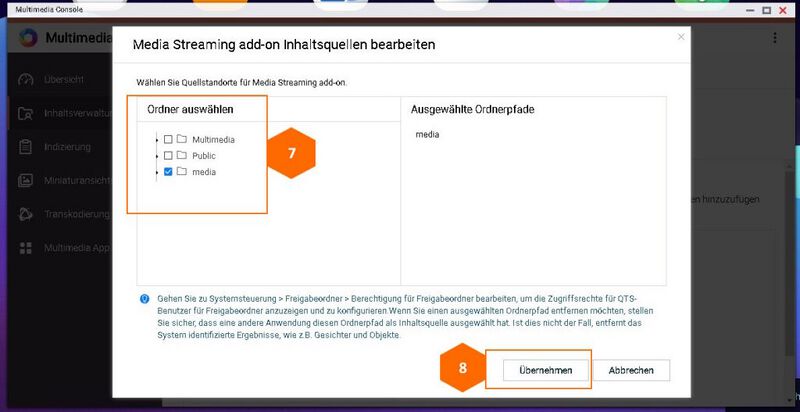Open Miniaturansicht in the sidebar

click(60, 181)
